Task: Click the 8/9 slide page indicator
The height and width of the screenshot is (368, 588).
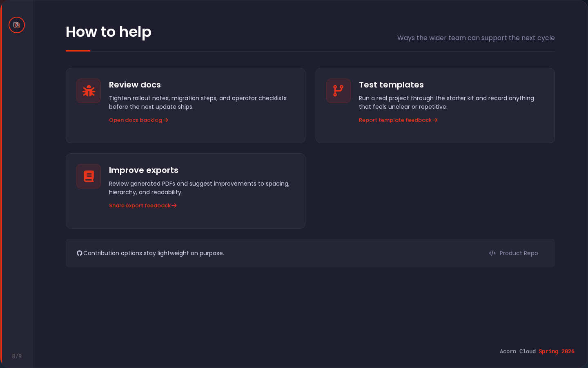Action: [x=17, y=356]
